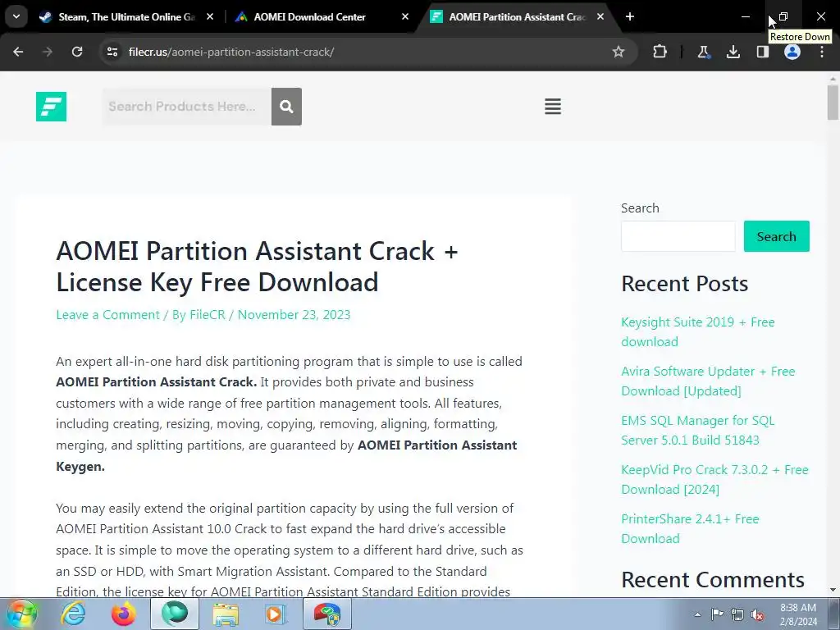This screenshot has height=630, width=840.
Task: Click the November 23, 2023 date text
Action: click(x=294, y=314)
